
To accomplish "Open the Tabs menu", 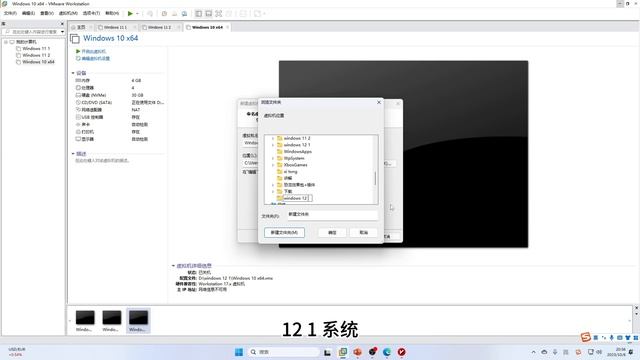I will [91, 13].
